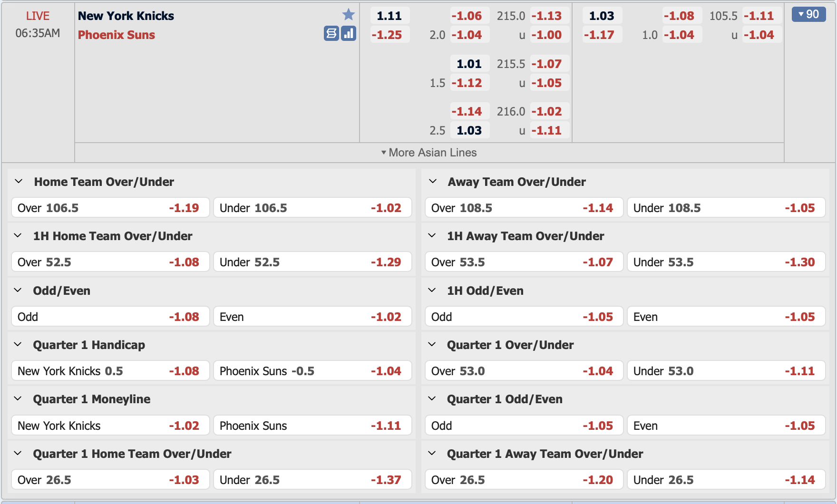Select Under 53.0 Quarter 1 total
This screenshot has height=504, width=837.
[x=726, y=371]
